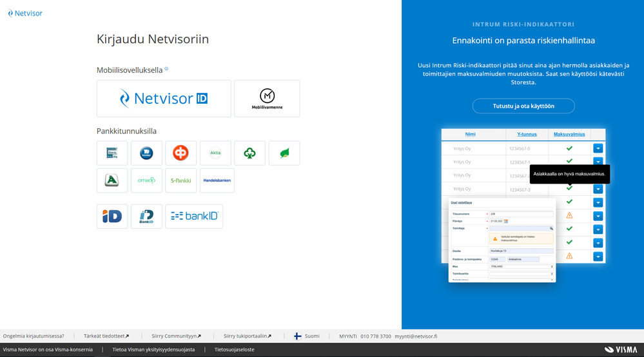Screen dimensions: 644x357
Task: Select the orange OP bank tile
Action: pyautogui.click(x=181, y=153)
